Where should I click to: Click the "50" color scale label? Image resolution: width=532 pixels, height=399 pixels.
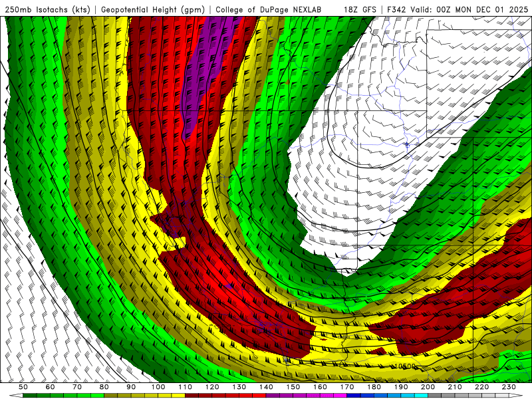[23, 387]
